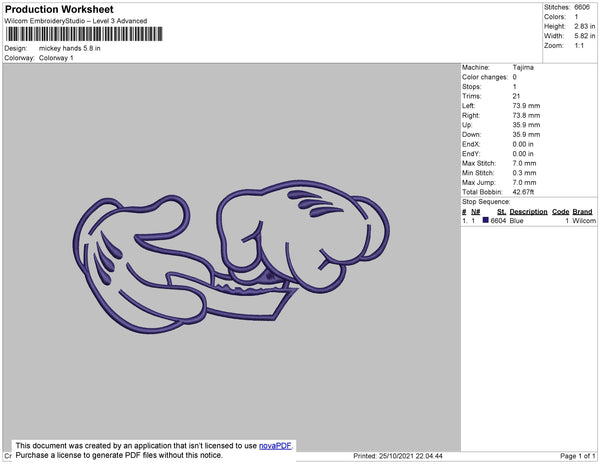Click the barcode under the worksheet title
Viewport: 600px width, 464px height.
click(x=84, y=34)
